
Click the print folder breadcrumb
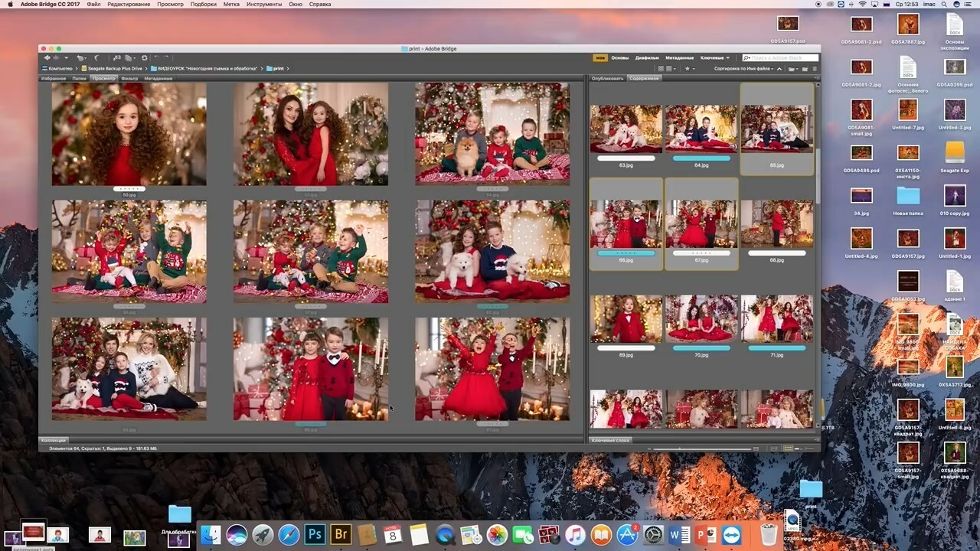(x=275, y=69)
